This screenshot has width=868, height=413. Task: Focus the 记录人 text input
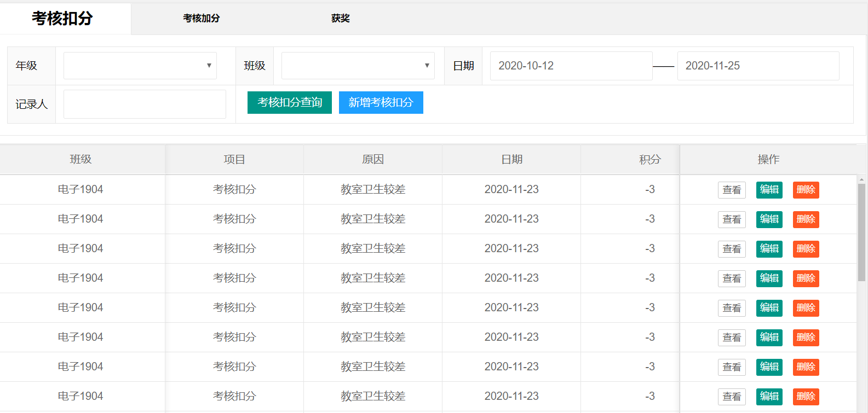[145, 104]
